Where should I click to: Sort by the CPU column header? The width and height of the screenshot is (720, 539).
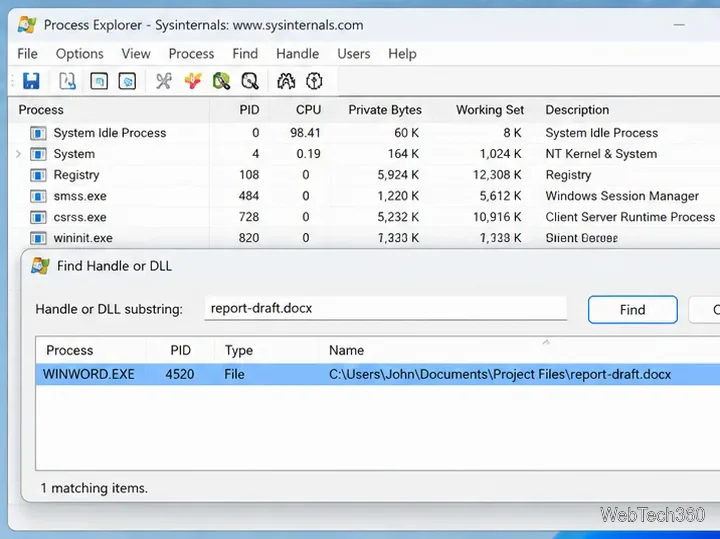pos(308,110)
